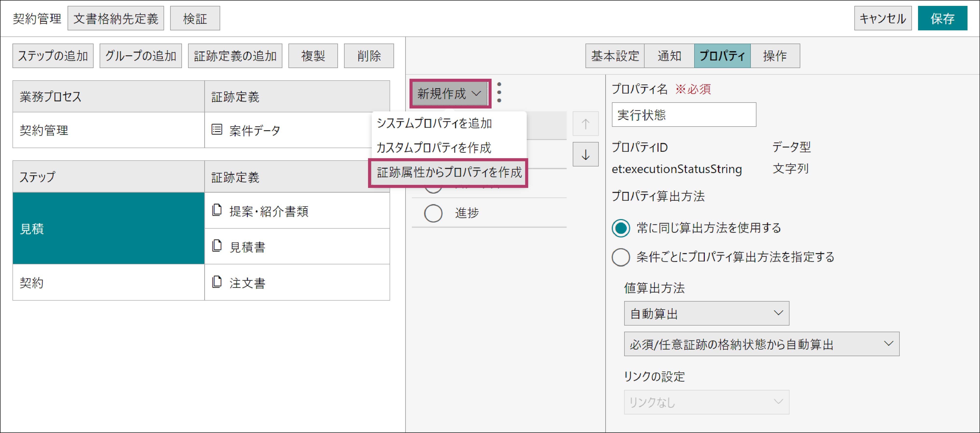Click the グループの追加 button
This screenshot has width=980, height=433.
click(141, 56)
